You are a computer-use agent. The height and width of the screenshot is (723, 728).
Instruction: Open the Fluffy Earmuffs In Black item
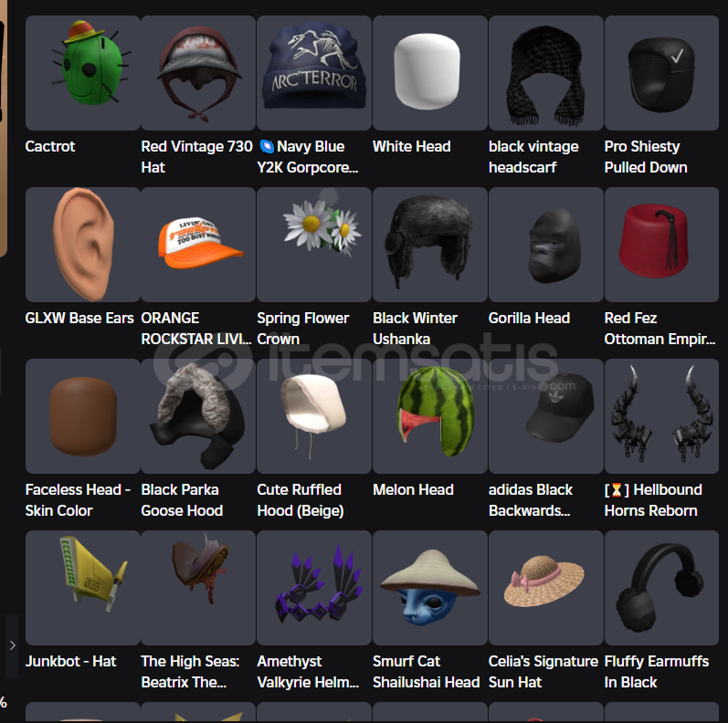tap(661, 588)
